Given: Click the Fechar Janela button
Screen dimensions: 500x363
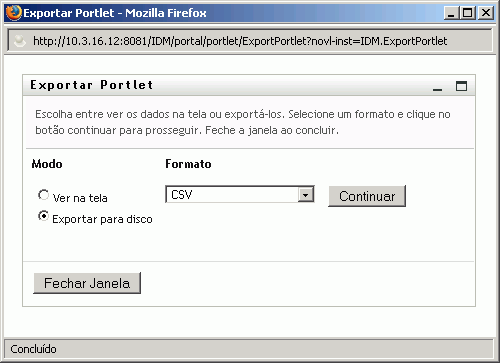Looking at the screenshot, I should click(x=87, y=283).
